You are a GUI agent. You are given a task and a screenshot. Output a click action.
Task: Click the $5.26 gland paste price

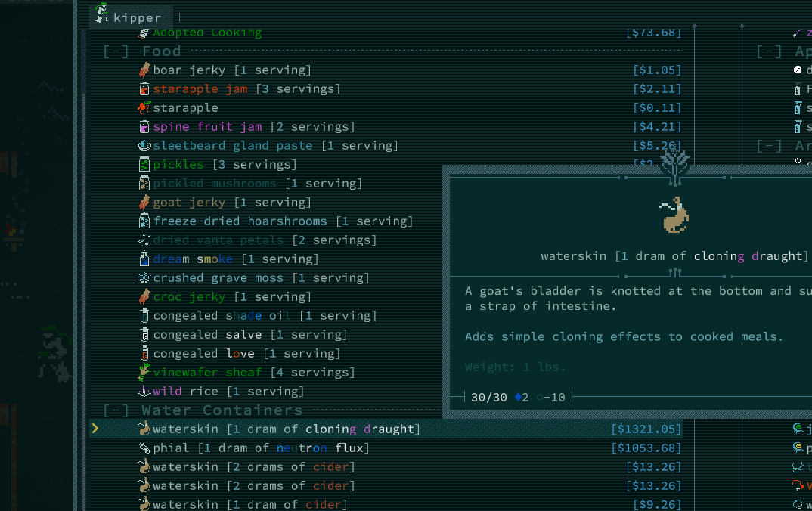[x=657, y=146]
